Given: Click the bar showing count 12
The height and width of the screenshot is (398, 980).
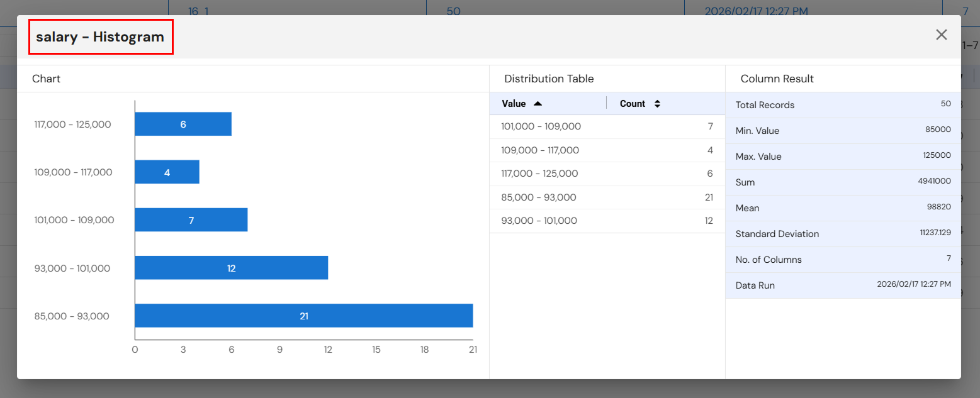Looking at the screenshot, I should coord(231,267).
